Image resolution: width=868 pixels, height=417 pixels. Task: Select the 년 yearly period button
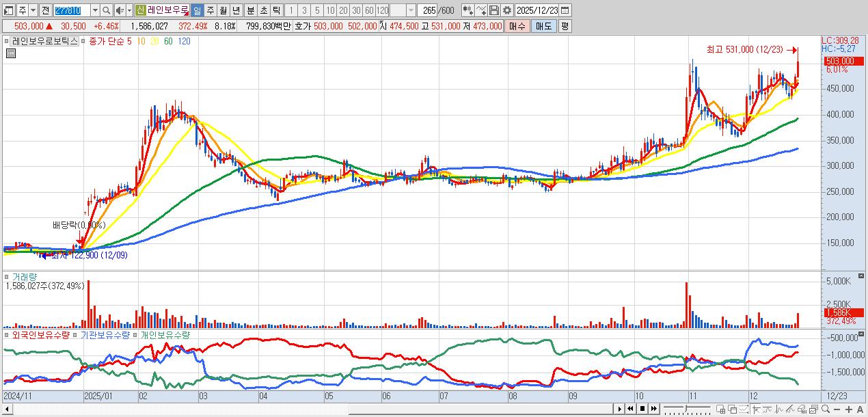point(236,10)
